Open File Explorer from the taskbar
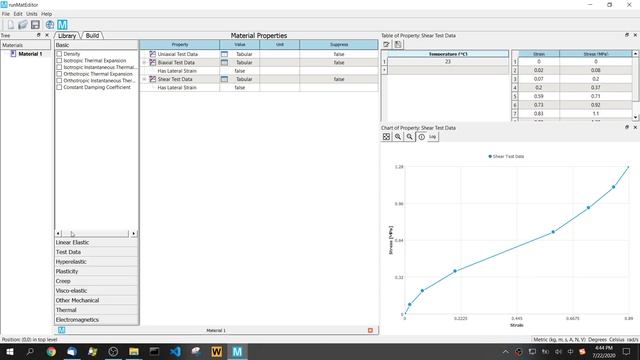The width and height of the screenshot is (640, 360). (133, 351)
